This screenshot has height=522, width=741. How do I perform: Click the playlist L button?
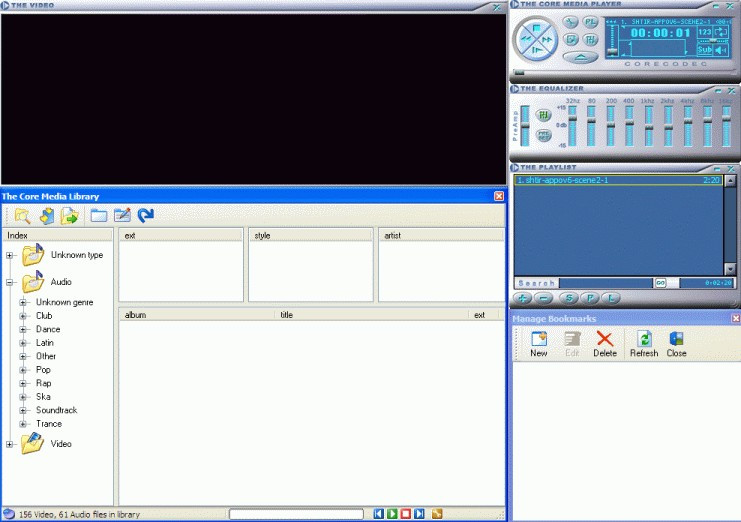click(x=611, y=298)
